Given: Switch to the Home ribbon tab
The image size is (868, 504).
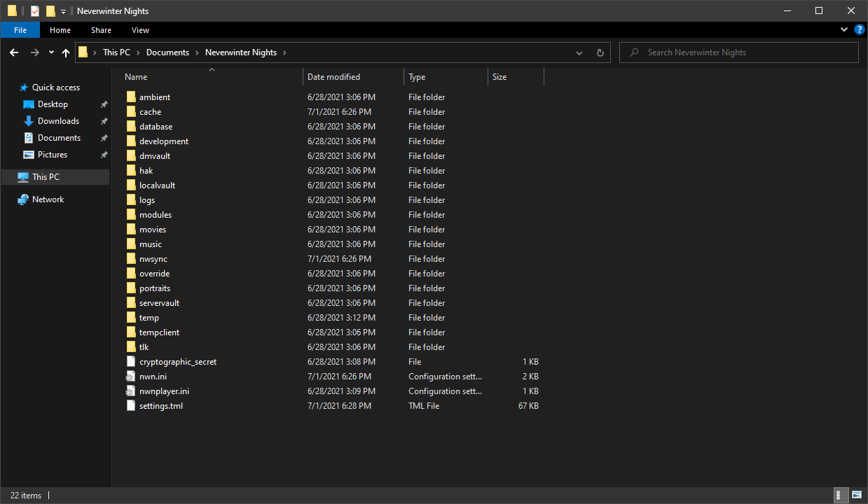Looking at the screenshot, I should point(60,30).
